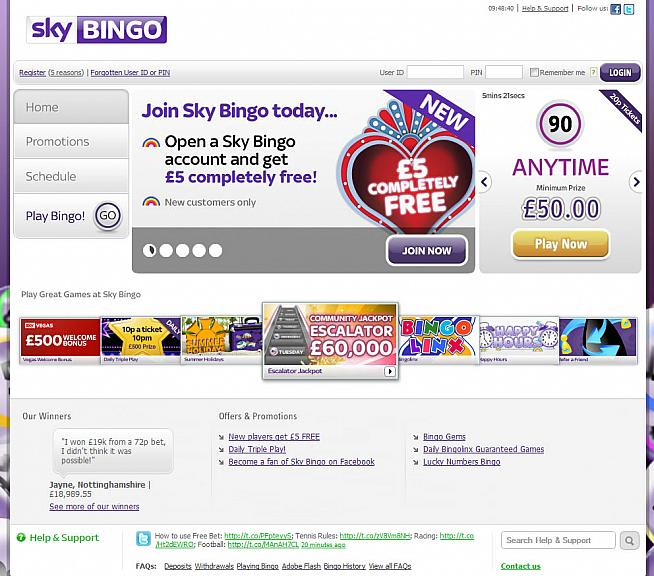This screenshot has width=654, height=576.
Task: Click the round GO button beside Play Bingo
Action: [108, 216]
